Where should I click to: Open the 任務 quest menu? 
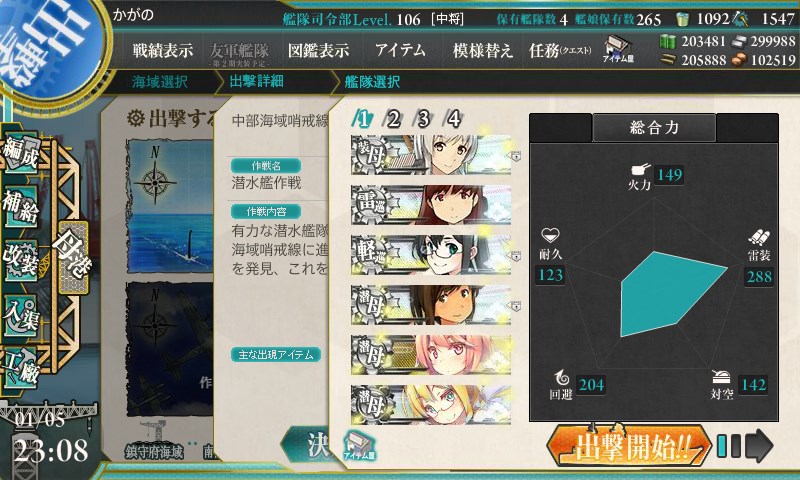tap(560, 50)
